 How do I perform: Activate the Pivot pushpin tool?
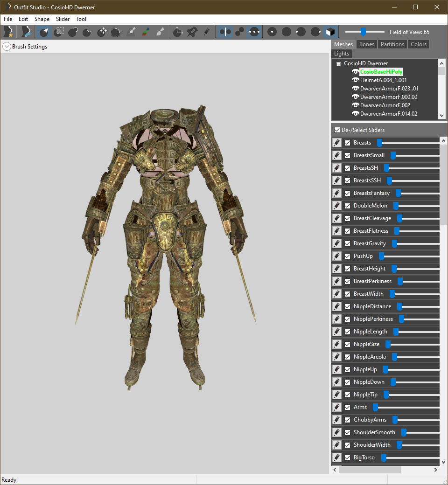[192, 32]
